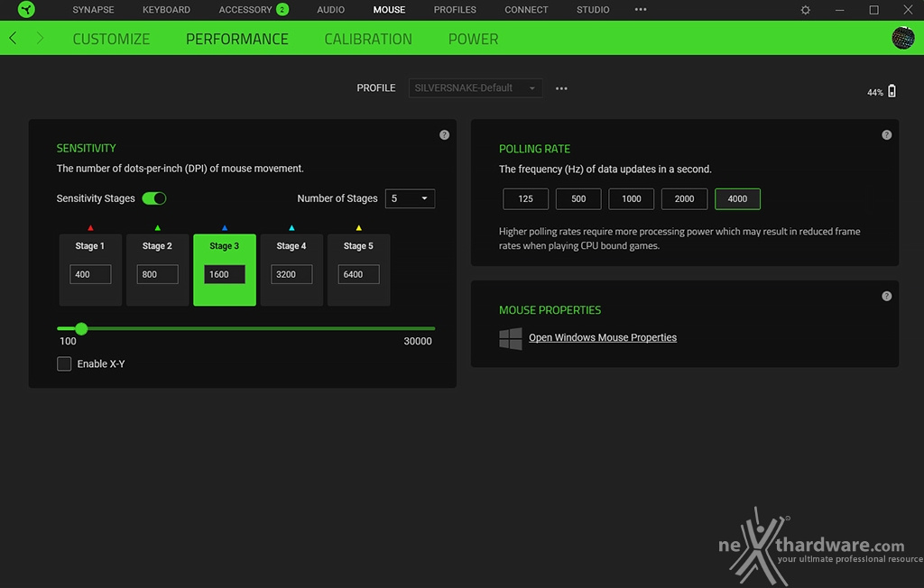Image resolution: width=924 pixels, height=588 pixels.
Task: Select Stage 2 card
Action: (x=157, y=270)
